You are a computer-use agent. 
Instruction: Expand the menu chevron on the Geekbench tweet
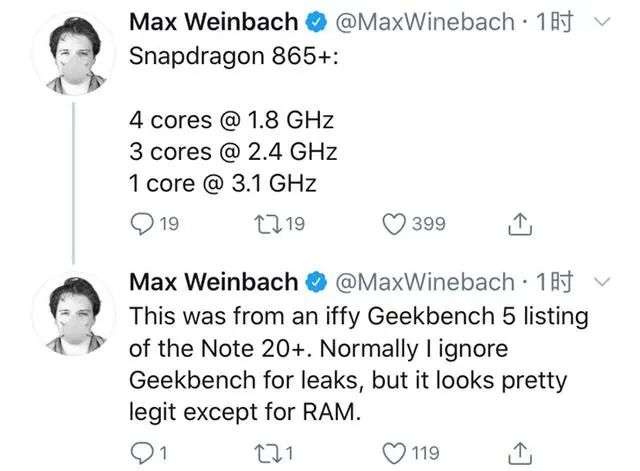point(602,283)
